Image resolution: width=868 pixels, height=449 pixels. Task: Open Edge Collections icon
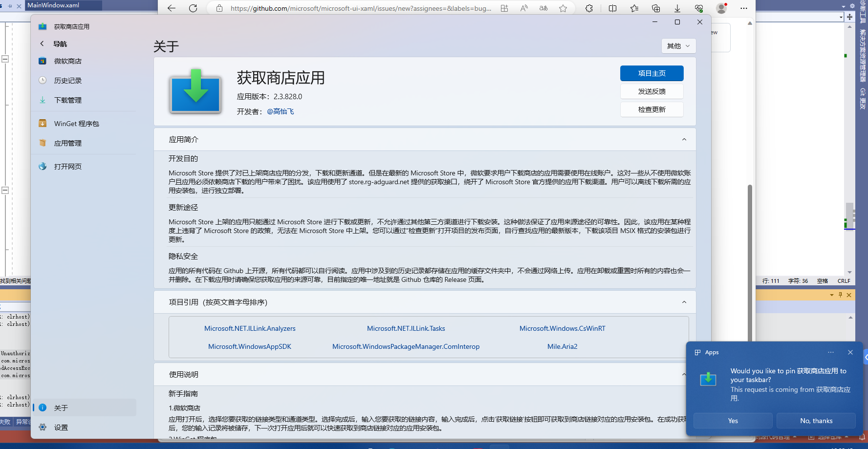coord(656,8)
